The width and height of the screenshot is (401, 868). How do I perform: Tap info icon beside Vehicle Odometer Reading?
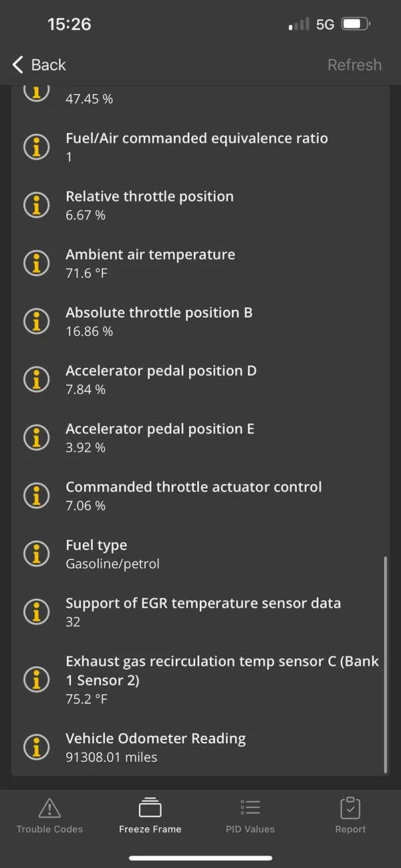pyautogui.click(x=37, y=747)
